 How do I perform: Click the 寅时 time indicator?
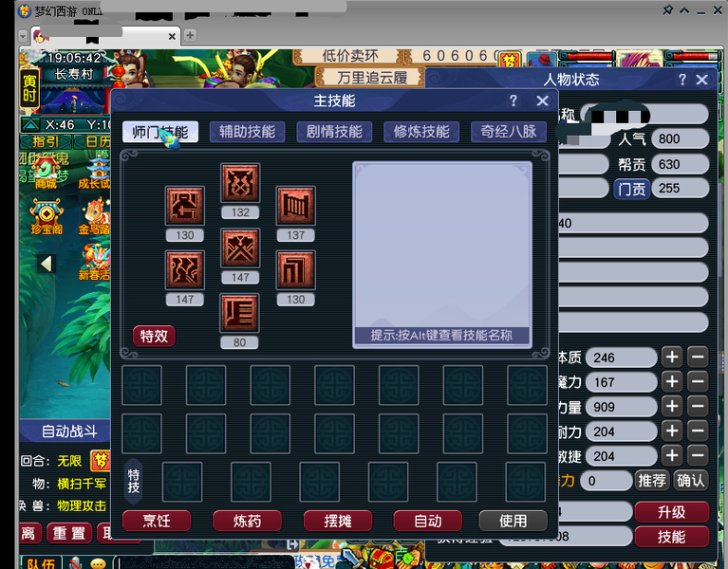pos(29,88)
